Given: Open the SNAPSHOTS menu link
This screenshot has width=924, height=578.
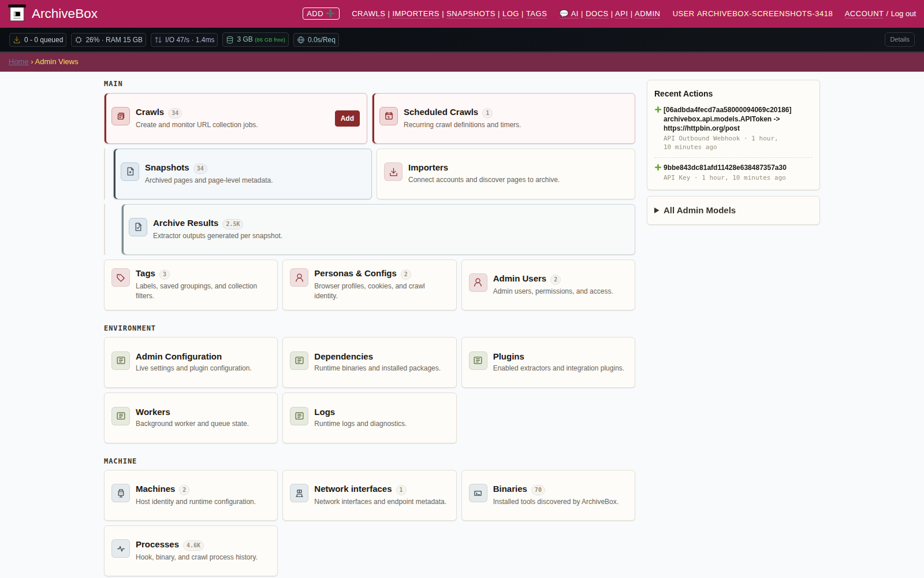Looking at the screenshot, I should tap(471, 13).
